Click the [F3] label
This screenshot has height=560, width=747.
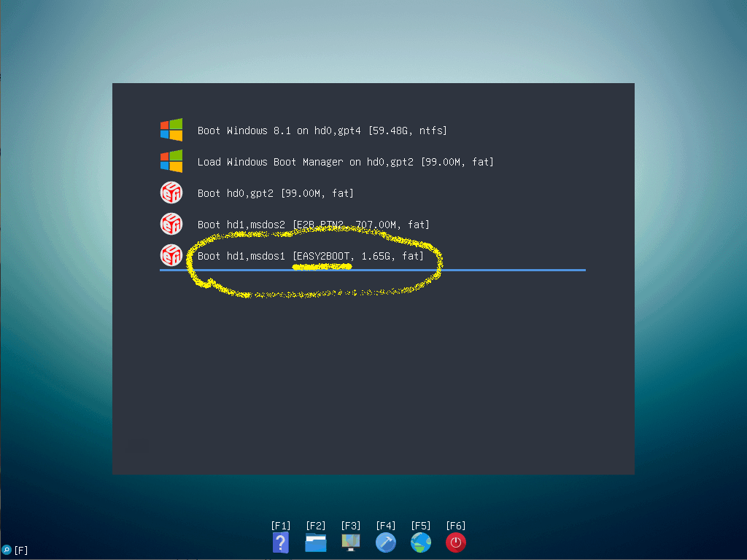click(351, 526)
